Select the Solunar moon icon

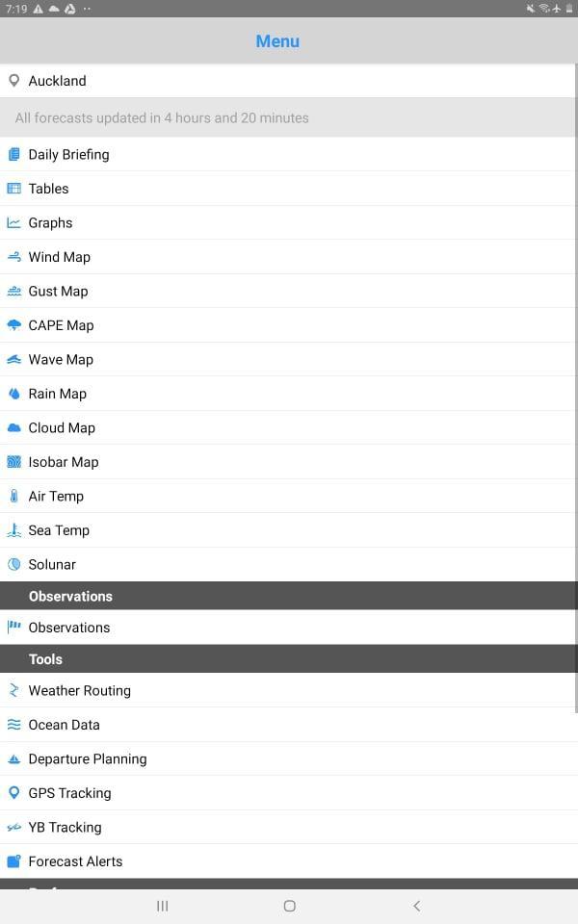tap(13, 564)
